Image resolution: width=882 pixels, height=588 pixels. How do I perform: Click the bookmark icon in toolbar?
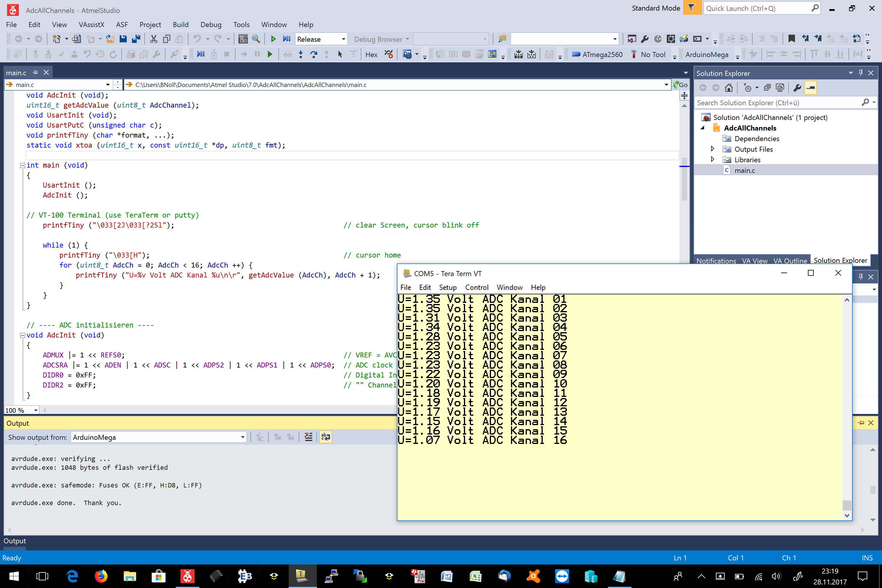tap(791, 39)
